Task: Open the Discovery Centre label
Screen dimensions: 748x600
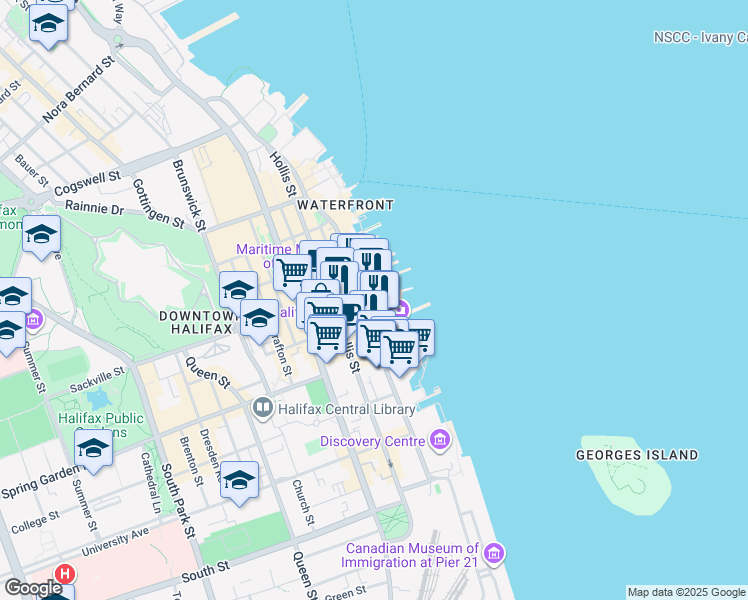Action: 372,441
